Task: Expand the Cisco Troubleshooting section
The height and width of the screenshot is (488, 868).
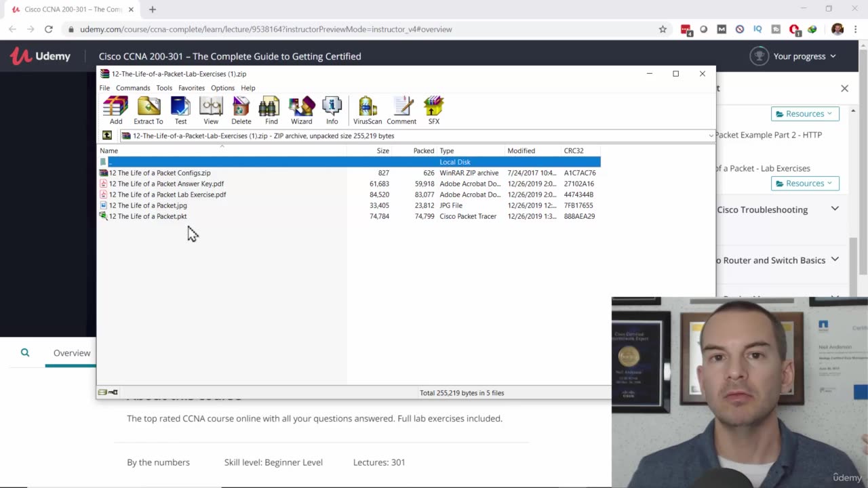Action: pos(835,209)
